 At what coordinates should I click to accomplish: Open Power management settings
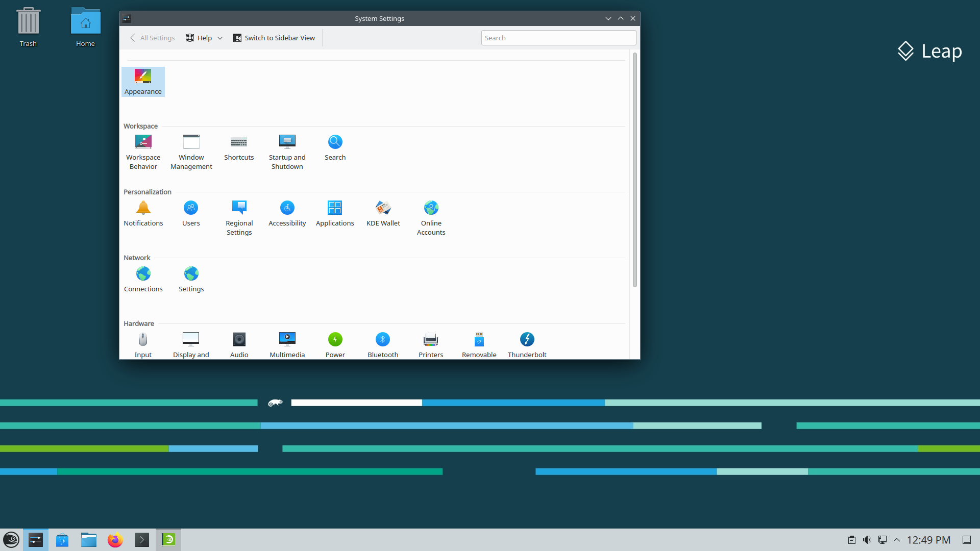335,345
